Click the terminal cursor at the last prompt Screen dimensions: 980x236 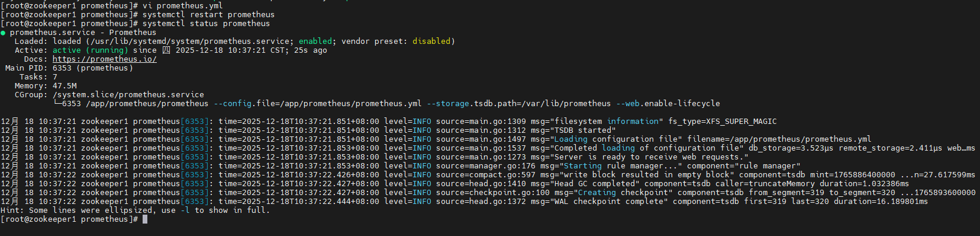coord(145,219)
